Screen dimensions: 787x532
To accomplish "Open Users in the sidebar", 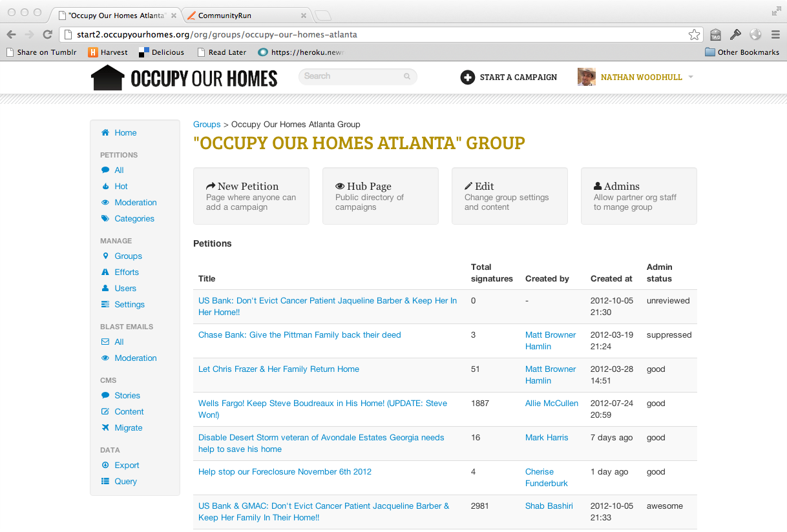I will point(125,289).
